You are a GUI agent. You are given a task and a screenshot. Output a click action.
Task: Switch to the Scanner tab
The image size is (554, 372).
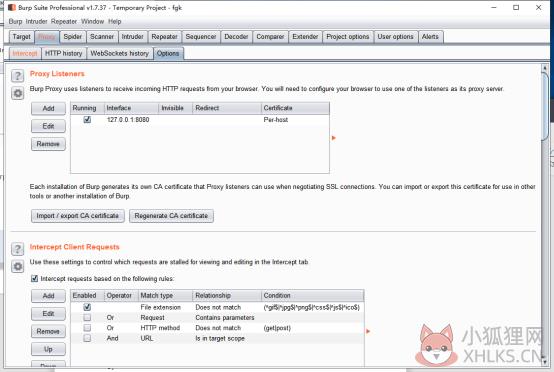pos(102,37)
